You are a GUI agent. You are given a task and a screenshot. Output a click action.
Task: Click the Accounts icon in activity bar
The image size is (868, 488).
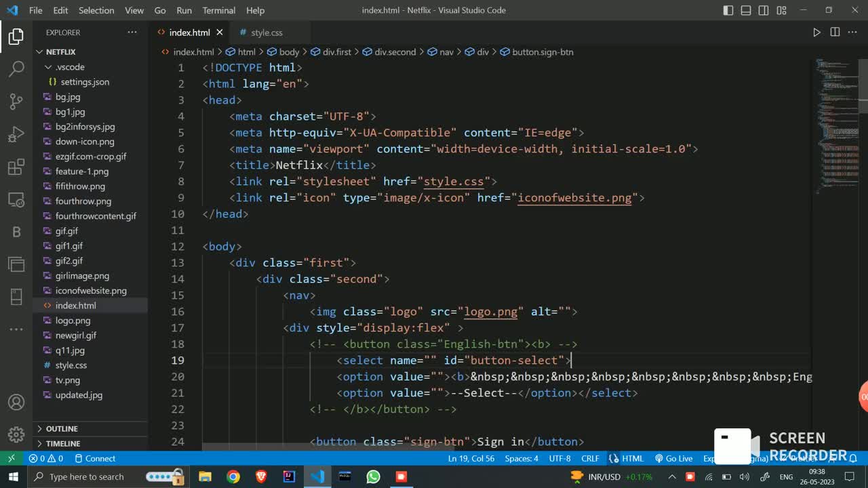[x=16, y=402]
